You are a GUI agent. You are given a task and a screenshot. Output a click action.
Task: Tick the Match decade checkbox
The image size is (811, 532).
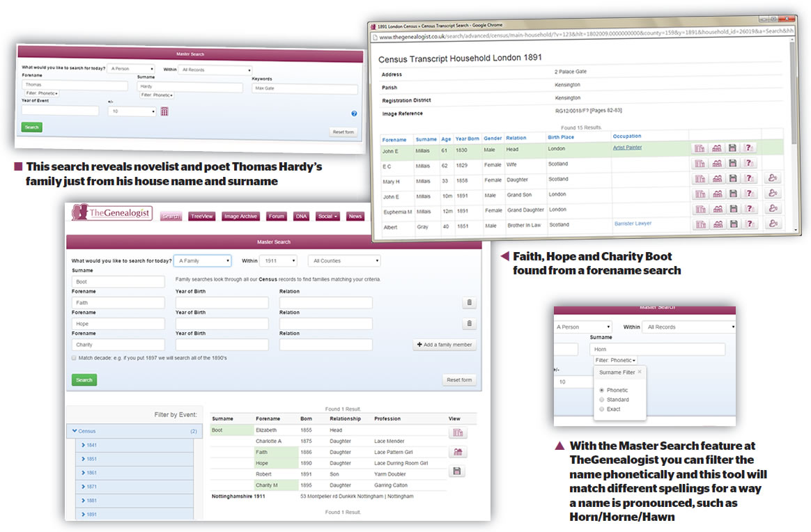click(x=74, y=358)
